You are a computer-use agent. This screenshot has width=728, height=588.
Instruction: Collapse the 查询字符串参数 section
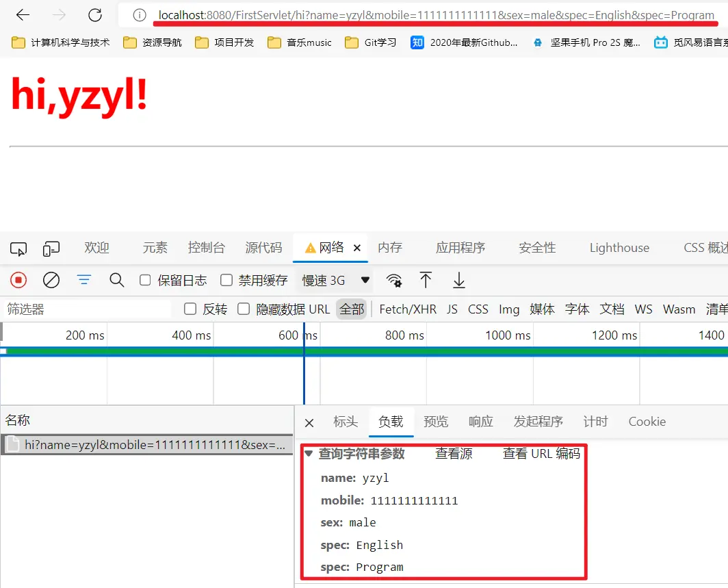point(309,454)
